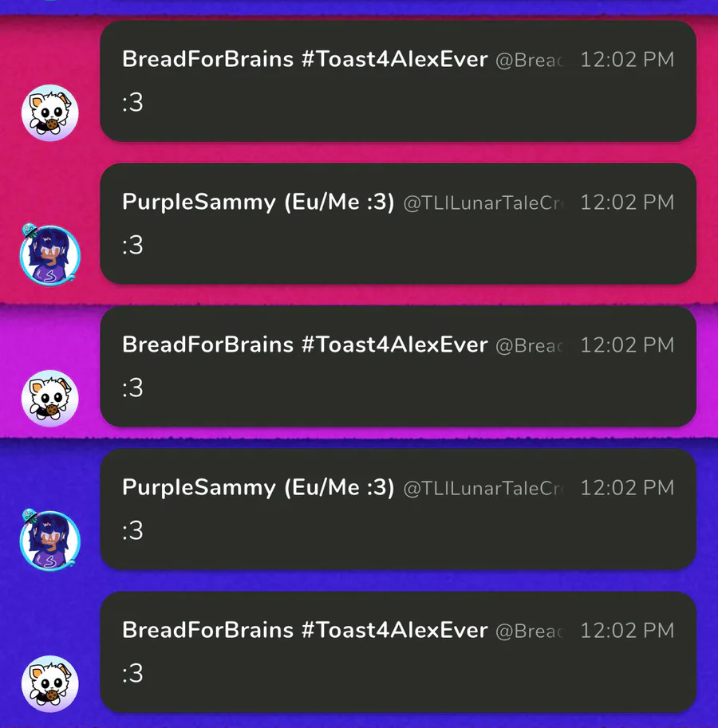Open BreadForBrains avatar in the last message
The width and height of the screenshot is (718, 728).
point(49,684)
